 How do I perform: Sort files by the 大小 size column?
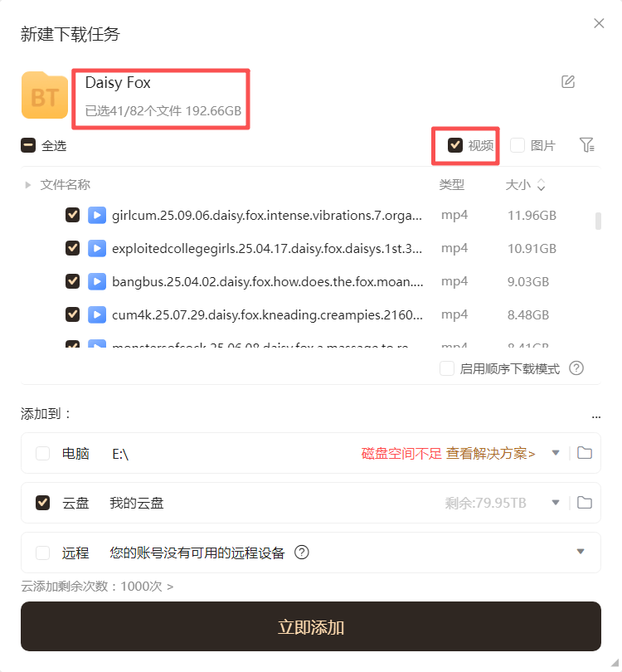pyautogui.click(x=525, y=185)
